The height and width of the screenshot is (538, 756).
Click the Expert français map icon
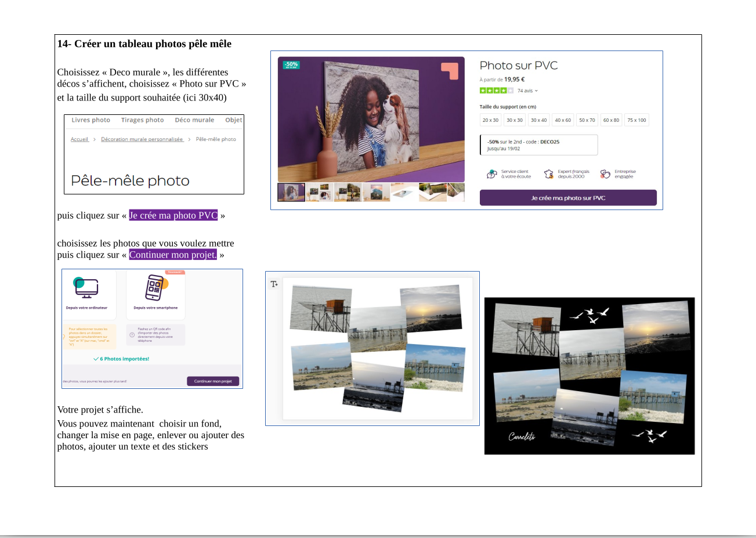[549, 174]
